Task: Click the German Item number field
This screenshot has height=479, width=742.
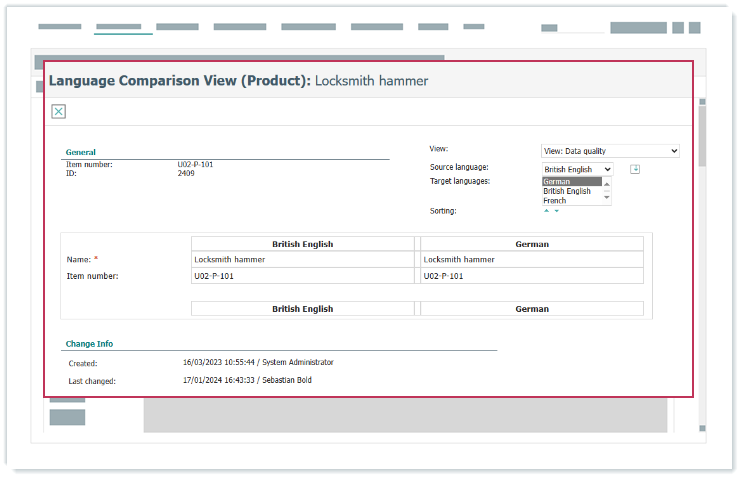Action: [531, 276]
